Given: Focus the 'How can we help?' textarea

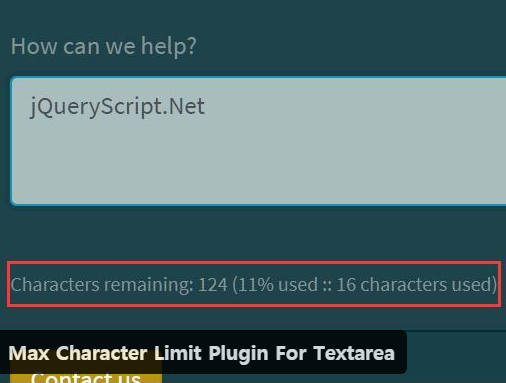Looking at the screenshot, I should pos(258,141).
